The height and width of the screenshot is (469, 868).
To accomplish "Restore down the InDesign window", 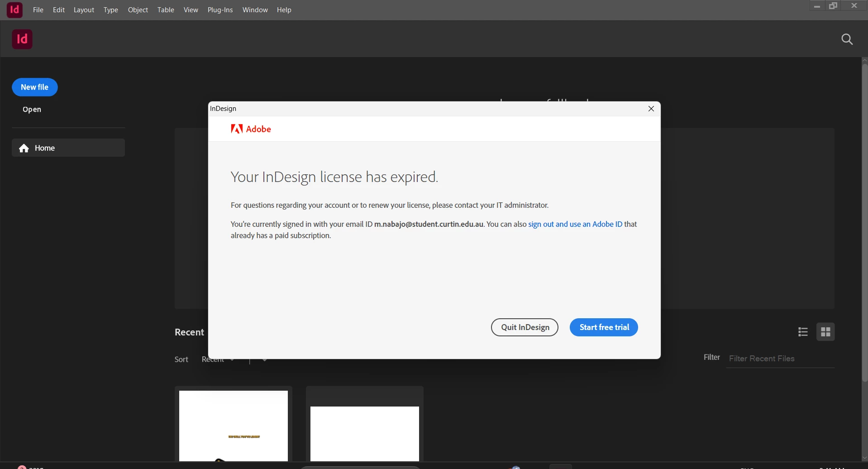I will 834,6.
